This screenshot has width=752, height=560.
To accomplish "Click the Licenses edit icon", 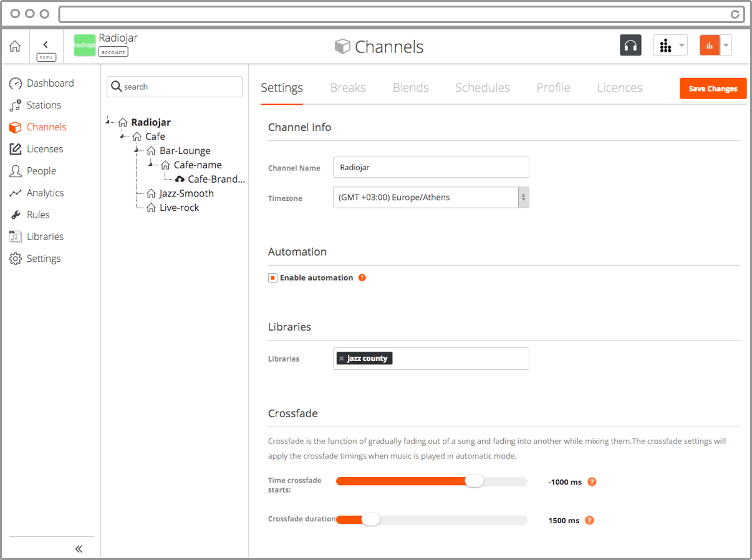I will 16,149.
